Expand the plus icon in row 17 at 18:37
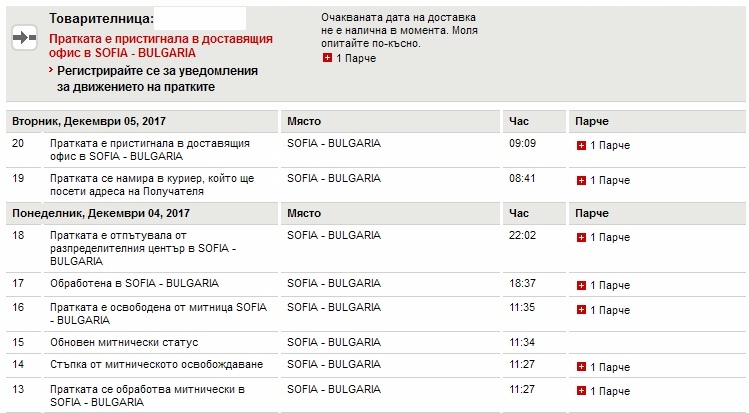This screenshot has height=413, width=749. point(581,286)
